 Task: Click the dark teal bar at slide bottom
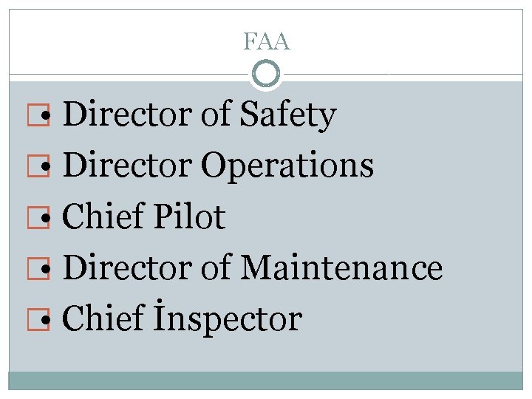point(266,381)
